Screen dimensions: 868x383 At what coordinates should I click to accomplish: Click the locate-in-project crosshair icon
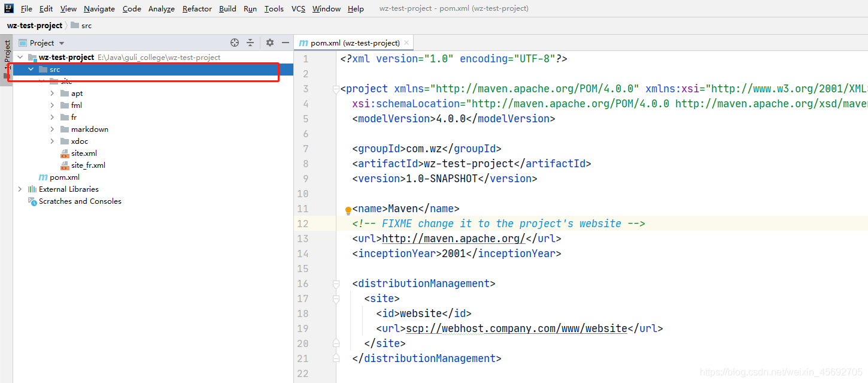tap(235, 43)
